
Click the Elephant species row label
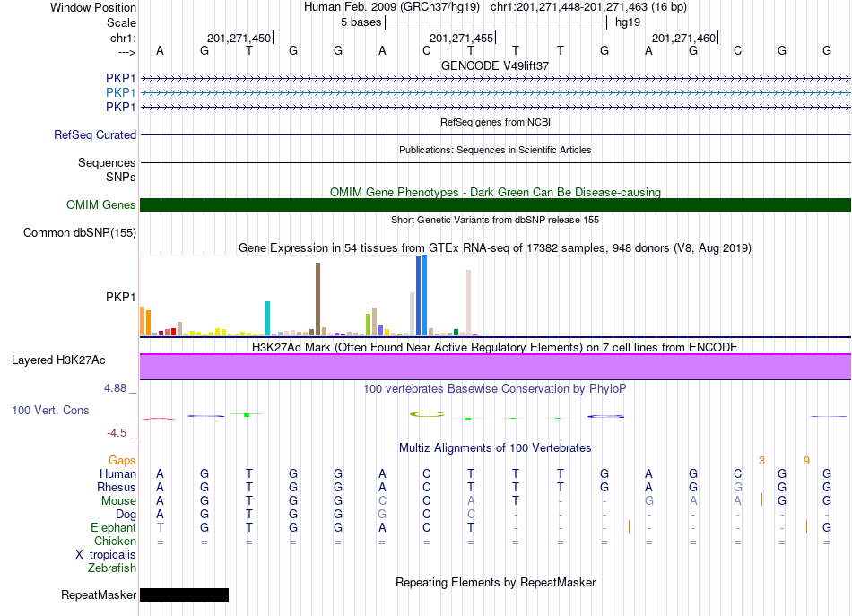(114, 528)
